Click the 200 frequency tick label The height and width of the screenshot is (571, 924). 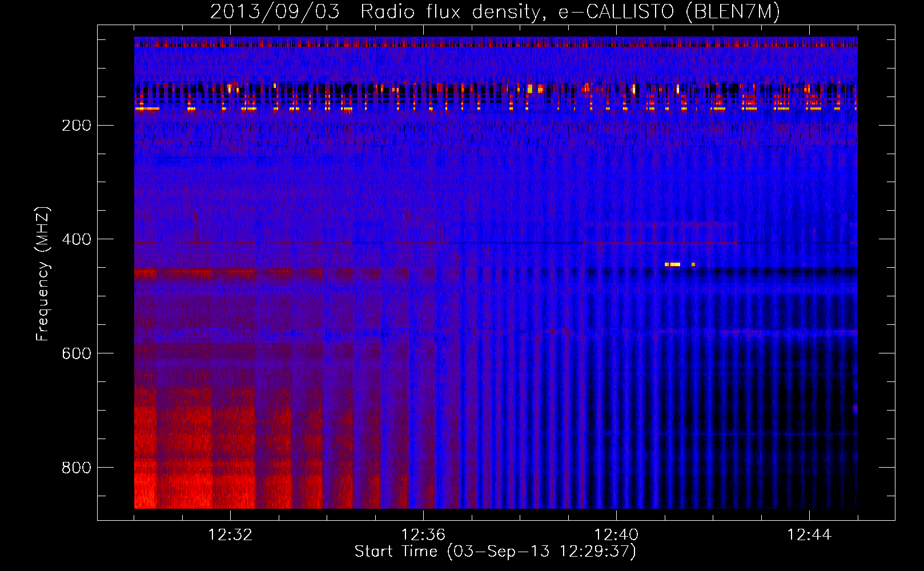click(x=77, y=125)
